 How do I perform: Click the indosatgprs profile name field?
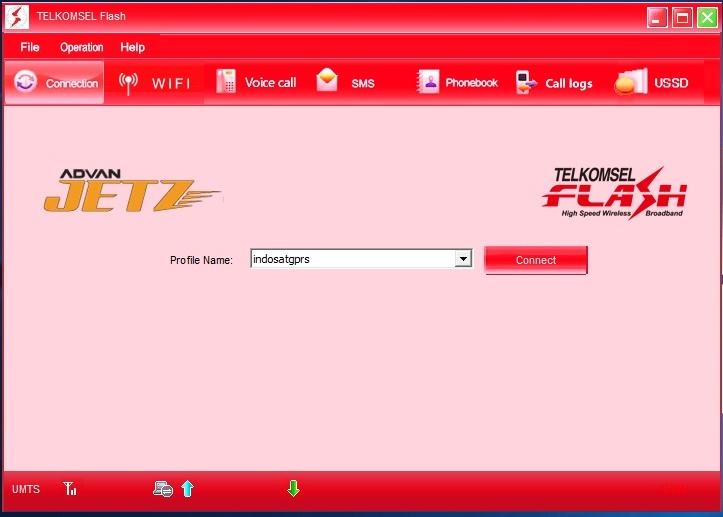(x=353, y=259)
